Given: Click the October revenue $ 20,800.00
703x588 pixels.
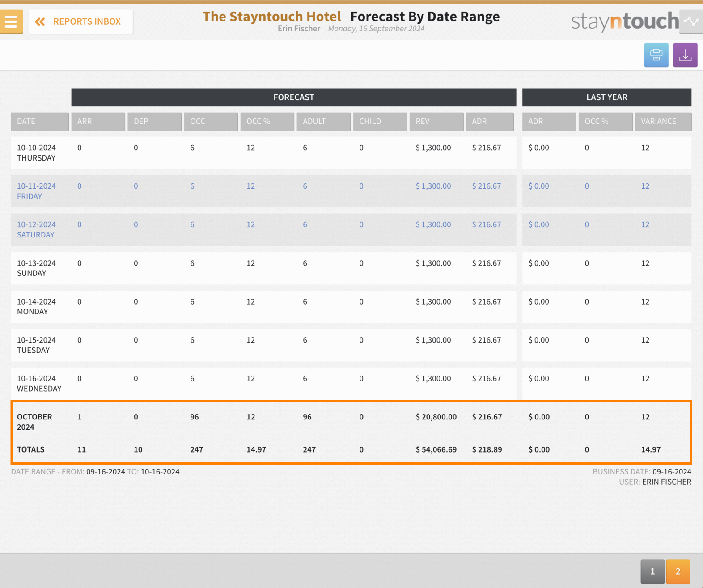Looking at the screenshot, I should (436, 417).
